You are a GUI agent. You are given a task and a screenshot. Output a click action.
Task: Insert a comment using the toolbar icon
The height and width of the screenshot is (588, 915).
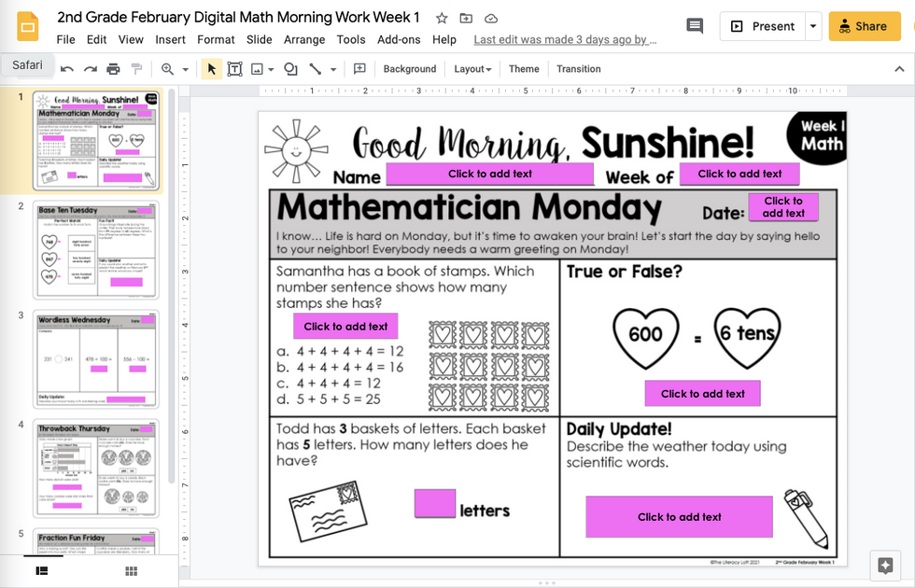click(x=360, y=68)
